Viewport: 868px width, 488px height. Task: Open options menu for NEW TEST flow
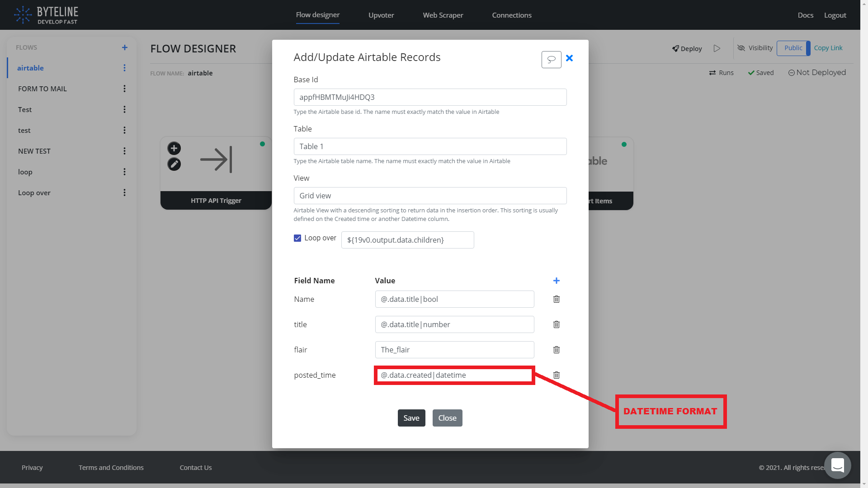pos(124,151)
